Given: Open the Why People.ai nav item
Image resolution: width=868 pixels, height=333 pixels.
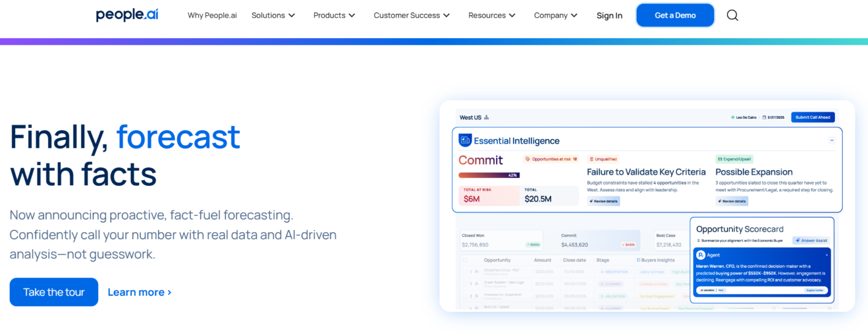Looking at the screenshot, I should (x=212, y=16).
